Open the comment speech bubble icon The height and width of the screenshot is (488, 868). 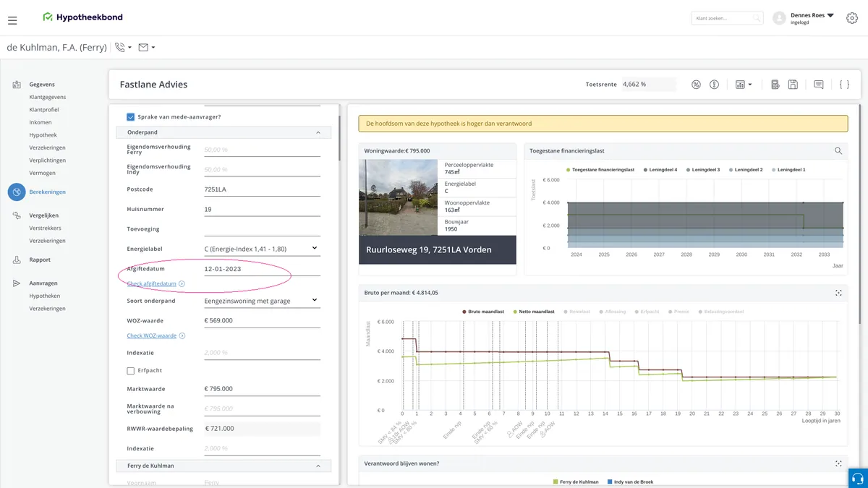pyautogui.click(x=818, y=85)
